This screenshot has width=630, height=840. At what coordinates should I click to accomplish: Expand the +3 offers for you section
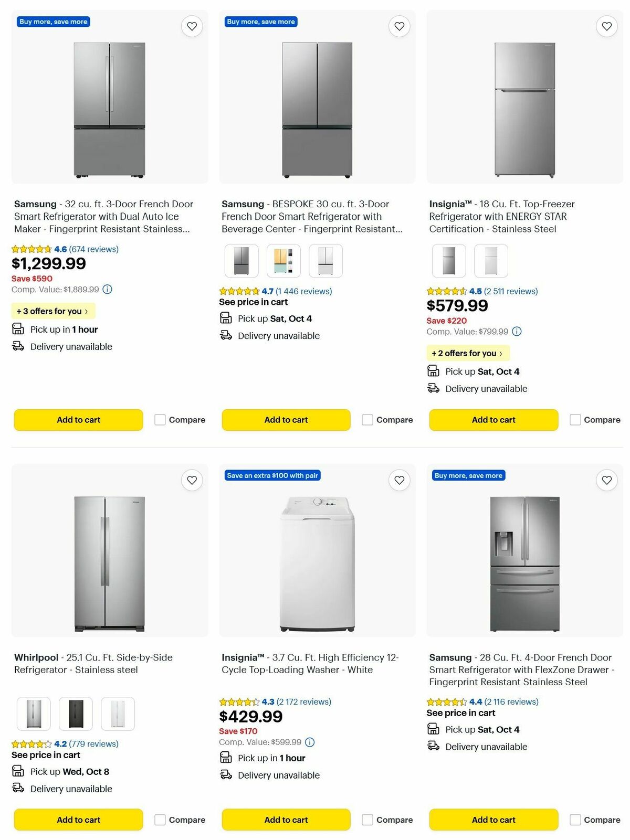pos(53,311)
